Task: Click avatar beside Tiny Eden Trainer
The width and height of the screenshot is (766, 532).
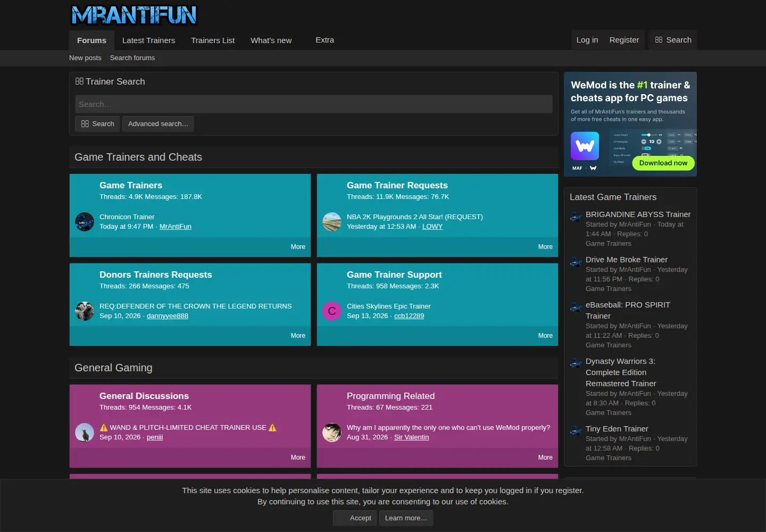Action: point(576,431)
